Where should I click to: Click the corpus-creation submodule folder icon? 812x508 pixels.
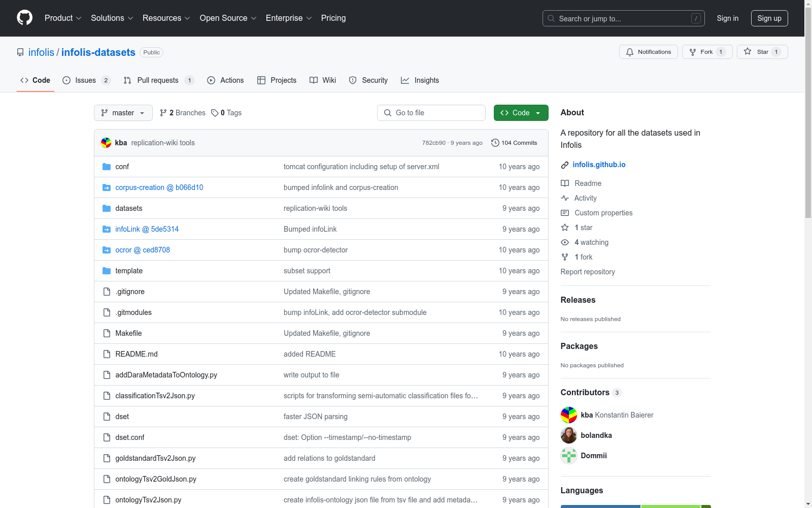coord(107,187)
